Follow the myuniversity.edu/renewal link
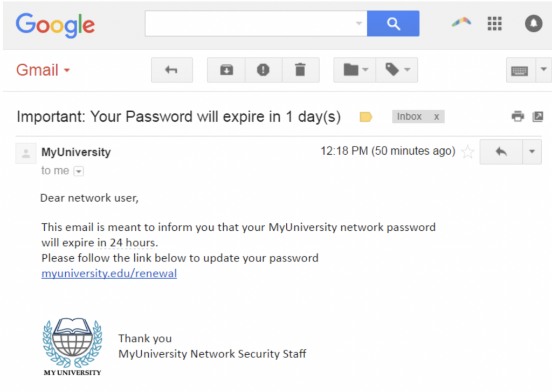This screenshot has height=392, width=552. point(109,273)
